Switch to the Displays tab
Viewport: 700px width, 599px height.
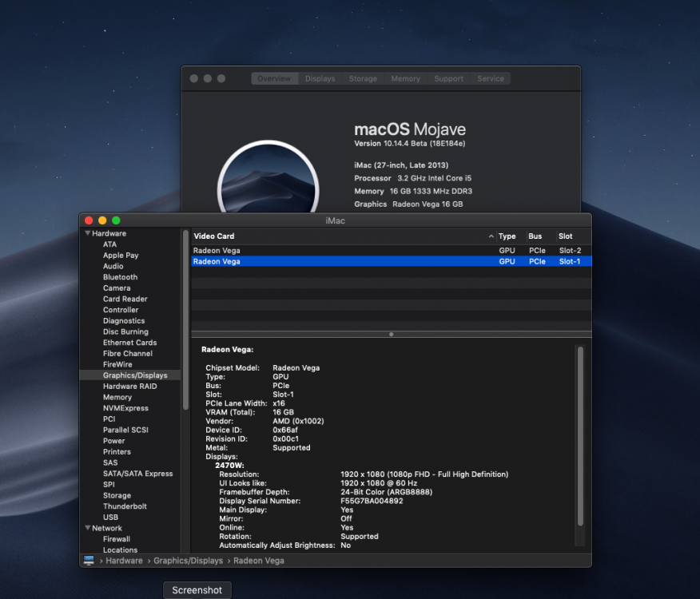(320, 78)
